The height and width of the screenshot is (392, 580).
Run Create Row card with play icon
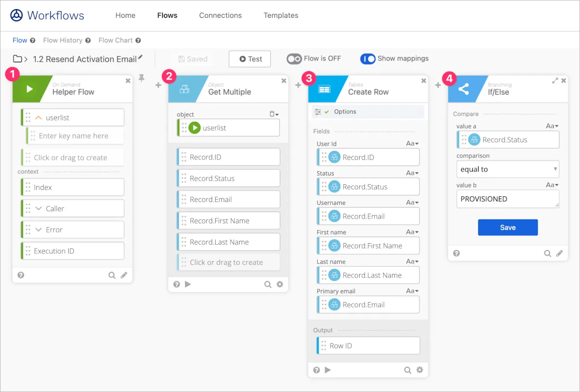[x=328, y=370]
